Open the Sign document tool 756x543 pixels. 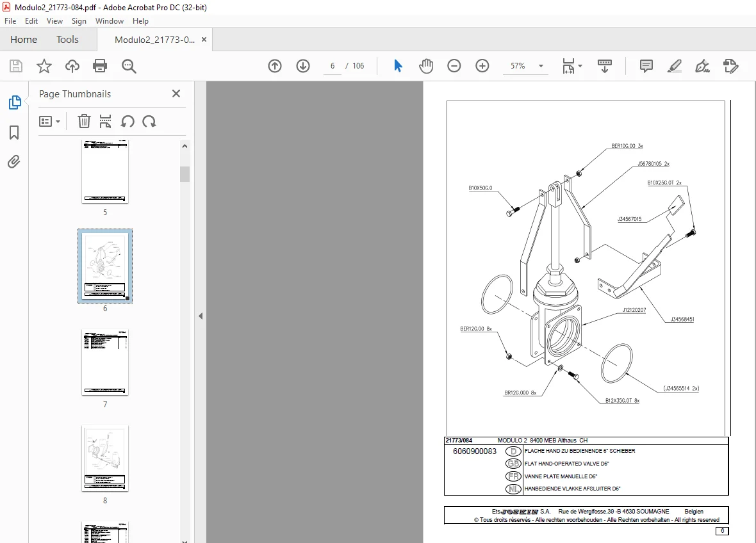pyautogui.click(x=702, y=66)
